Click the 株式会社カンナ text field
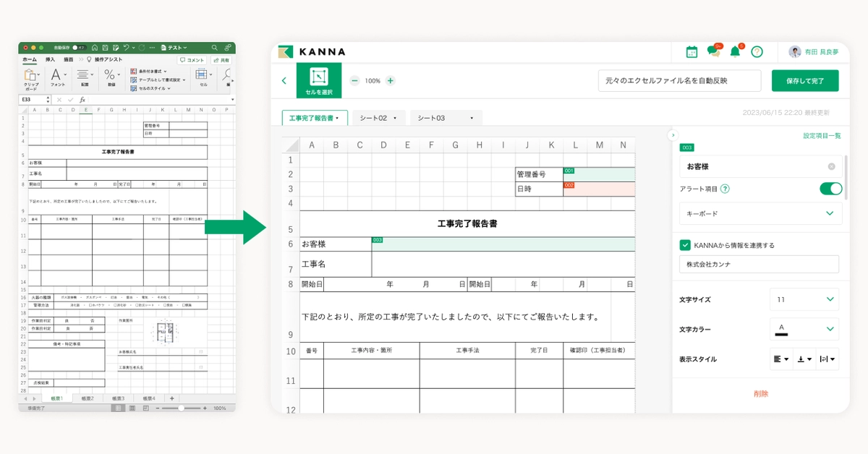The height and width of the screenshot is (454, 868). click(759, 265)
